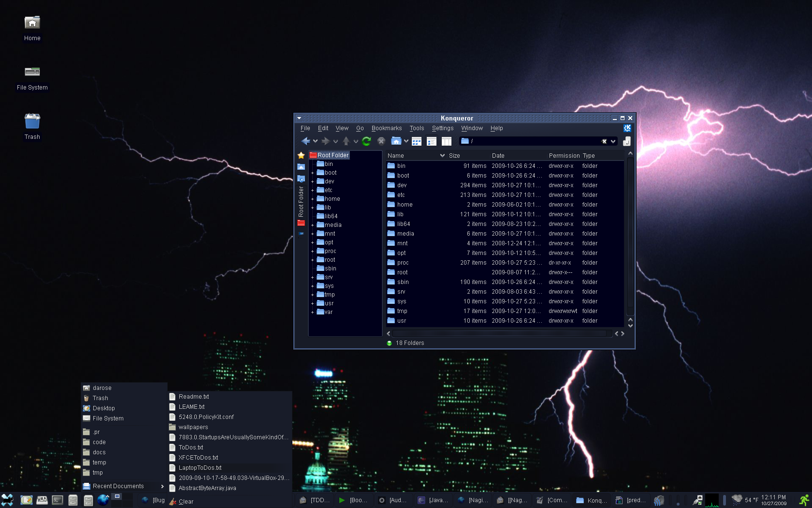Sort files by Date column header
The height and width of the screenshot is (508, 812).
click(x=498, y=156)
